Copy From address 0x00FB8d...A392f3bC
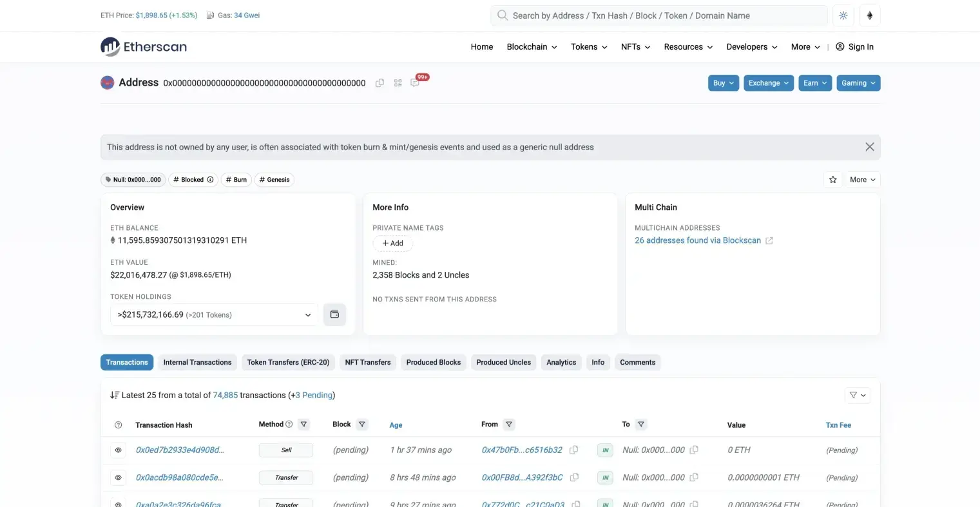This screenshot has height=507, width=980. [574, 477]
